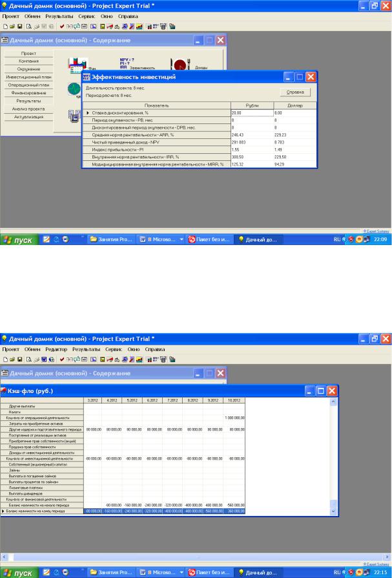392x578 pixels.
Task: Click red checkmark icon on Эффективность инвестиций screen toolbar
Action: 62,27
